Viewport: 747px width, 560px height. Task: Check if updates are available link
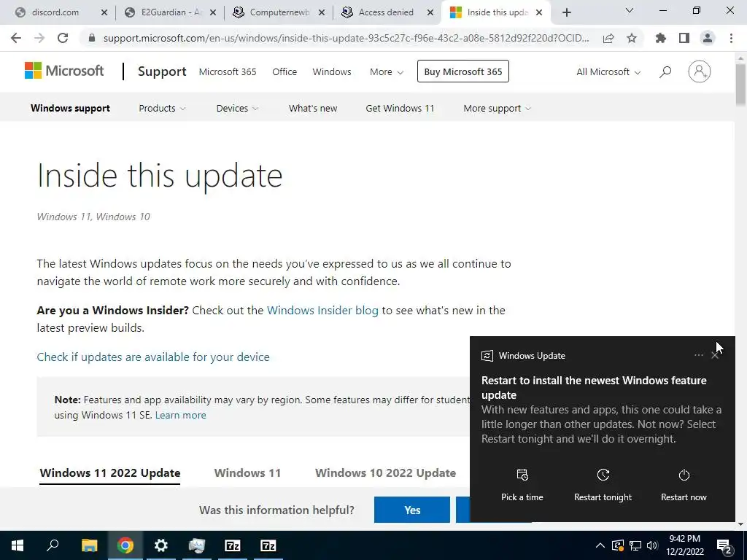coord(153,357)
